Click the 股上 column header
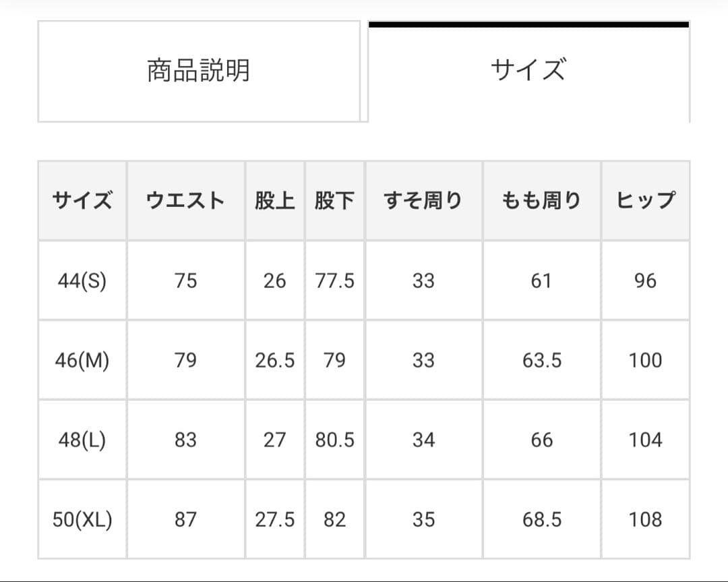The width and height of the screenshot is (728, 582). click(x=275, y=200)
